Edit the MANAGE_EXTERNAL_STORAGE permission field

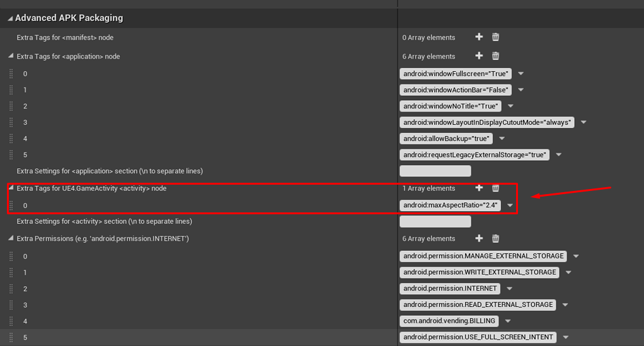click(483, 256)
